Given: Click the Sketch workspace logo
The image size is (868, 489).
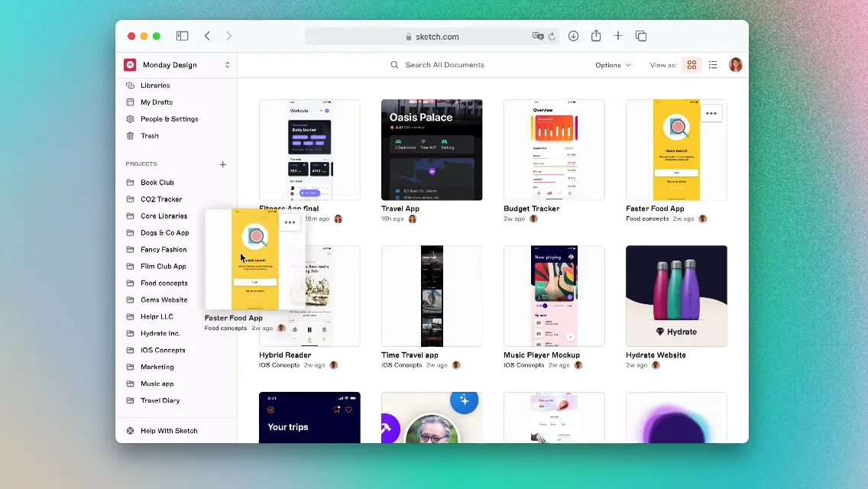Looking at the screenshot, I should pyautogui.click(x=130, y=65).
